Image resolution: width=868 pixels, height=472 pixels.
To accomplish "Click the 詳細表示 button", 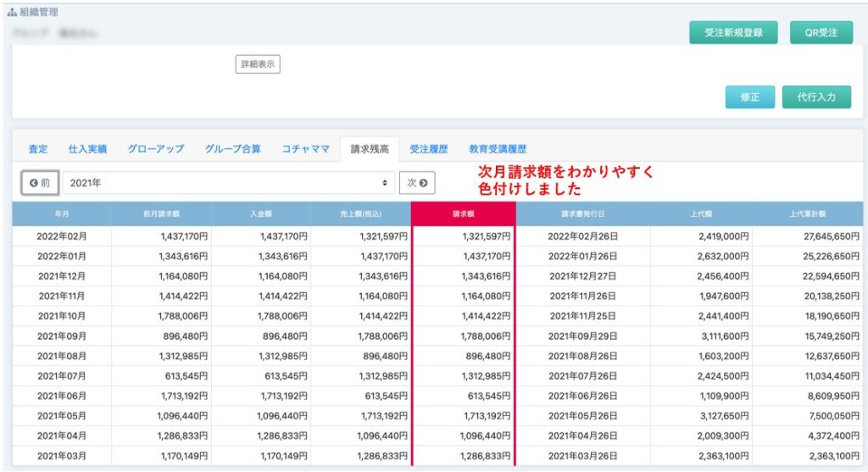I will [x=257, y=64].
